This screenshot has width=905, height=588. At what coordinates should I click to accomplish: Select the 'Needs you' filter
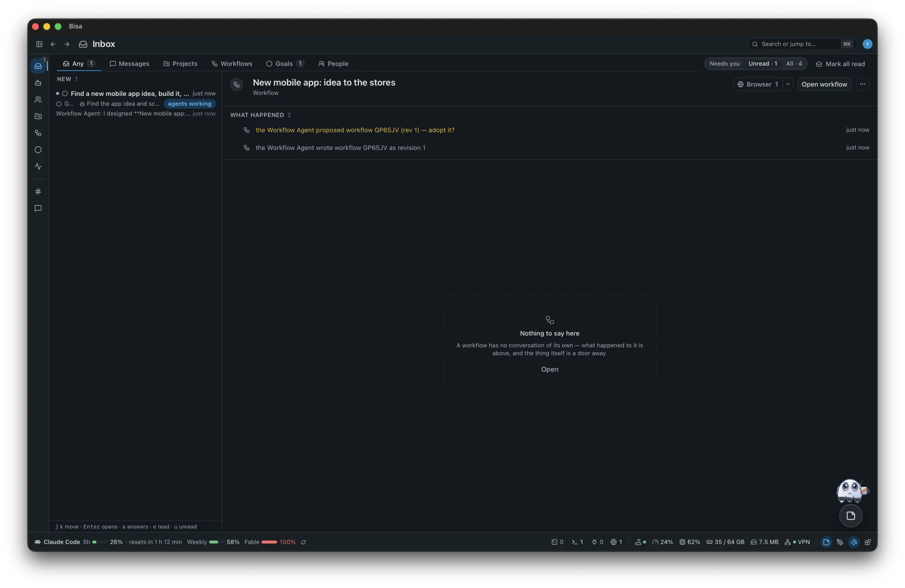(x=724, y=64)
